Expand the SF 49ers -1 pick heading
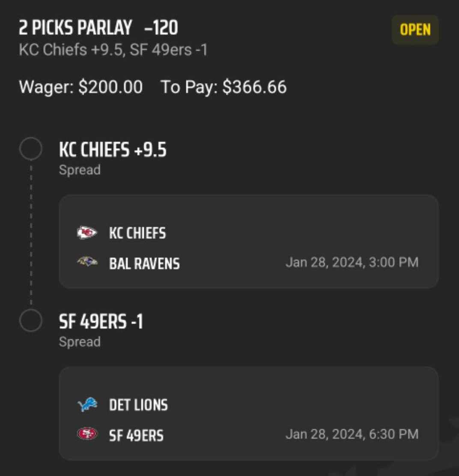Screen dimensions: 459x476 (x=101, y=322)
